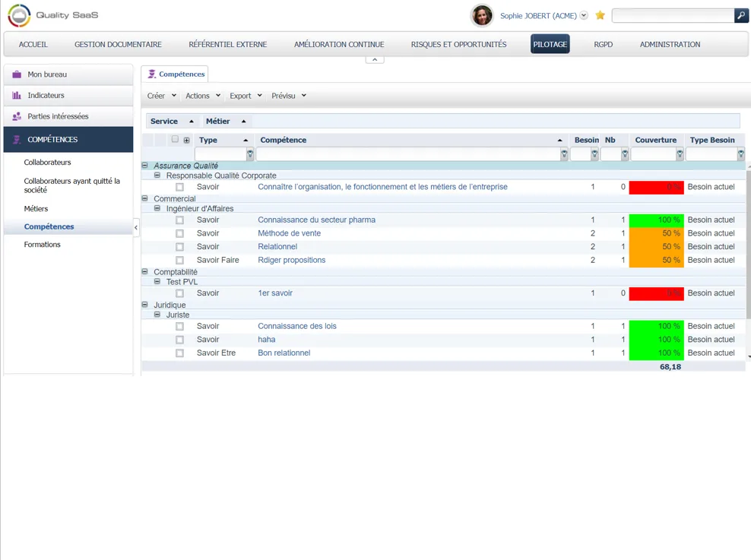Click the COMPÉTENCES sidebar icon
The image size is (751, 560).
pos(17,139)
